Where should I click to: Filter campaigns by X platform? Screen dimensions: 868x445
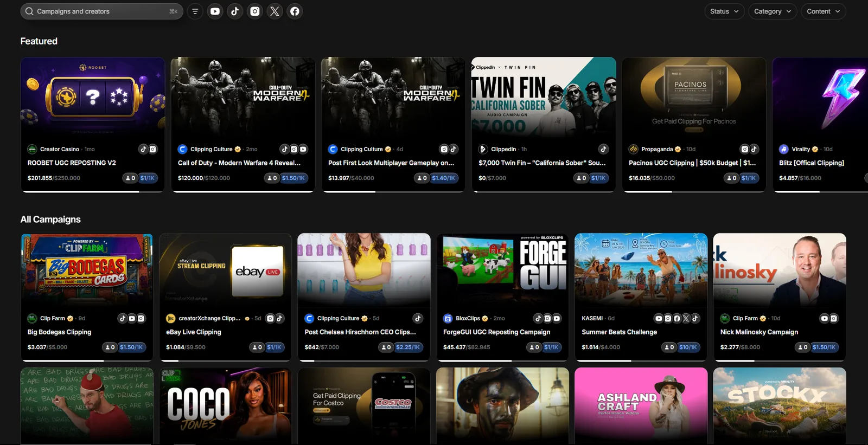[x=275, y=11]
